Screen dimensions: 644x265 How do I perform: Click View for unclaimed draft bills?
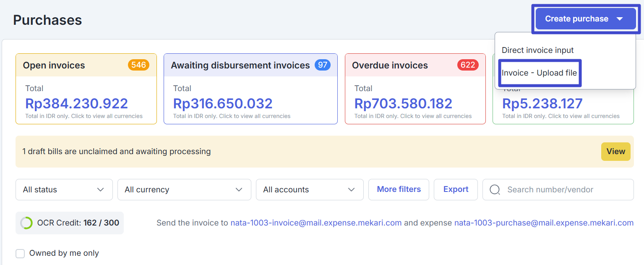click(615, 152)
